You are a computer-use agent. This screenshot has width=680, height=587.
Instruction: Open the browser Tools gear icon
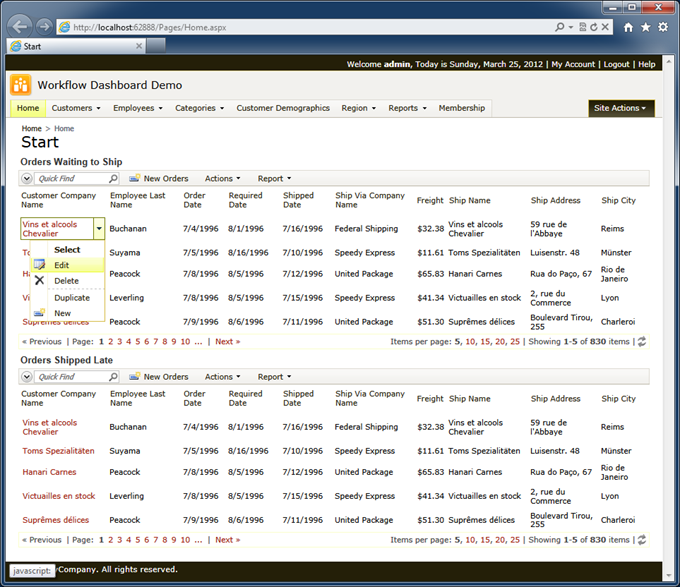point(663,27)
